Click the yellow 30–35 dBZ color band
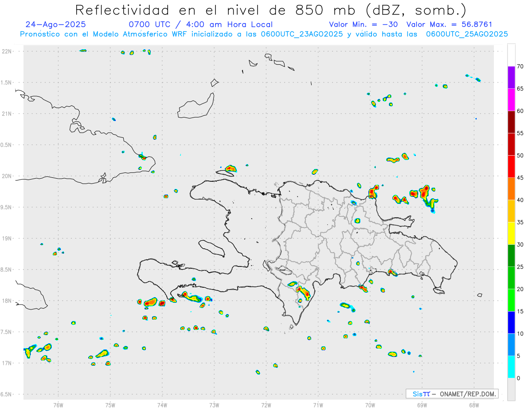Screen dimensions: 532x411 click(511, 233)
